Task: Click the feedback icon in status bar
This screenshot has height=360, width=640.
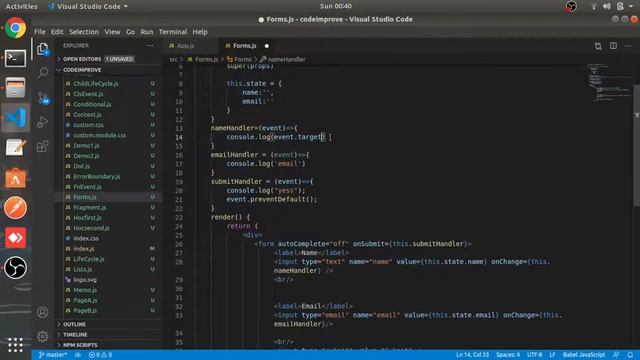Action: pos(616,355)
